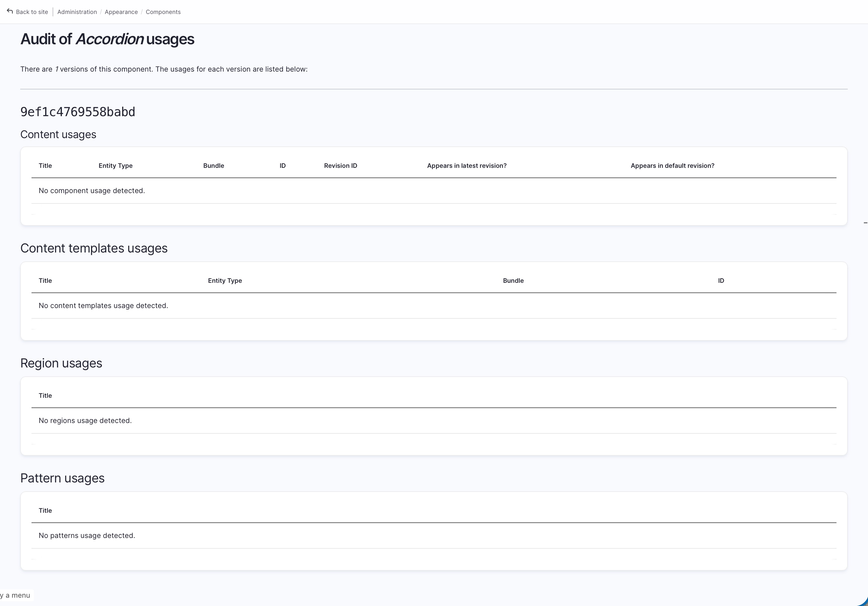Click No regions usage detected row
Viewport: 868px width, 606px height.
pos(434,421)
